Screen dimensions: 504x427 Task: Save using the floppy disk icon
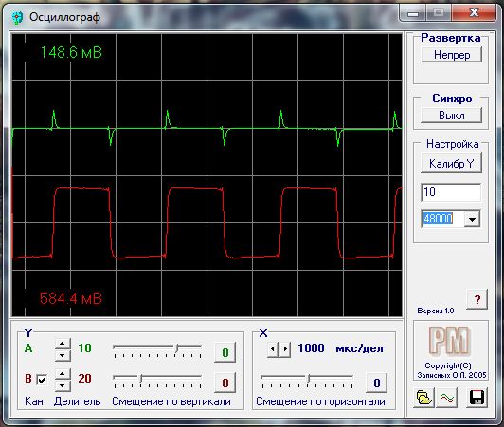pos(477,398)
